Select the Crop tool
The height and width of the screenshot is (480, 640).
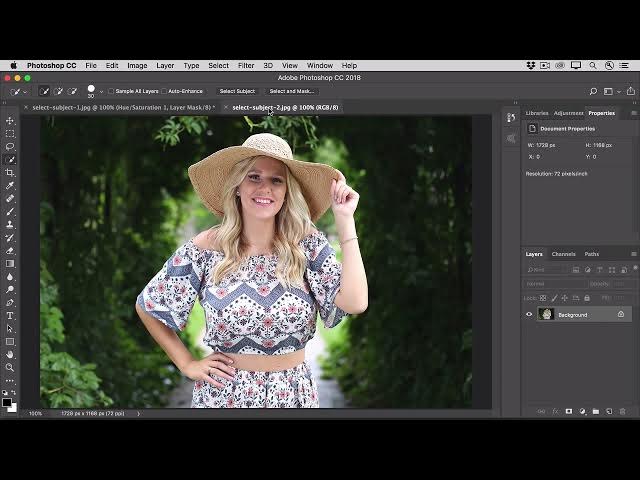point(10,172)
